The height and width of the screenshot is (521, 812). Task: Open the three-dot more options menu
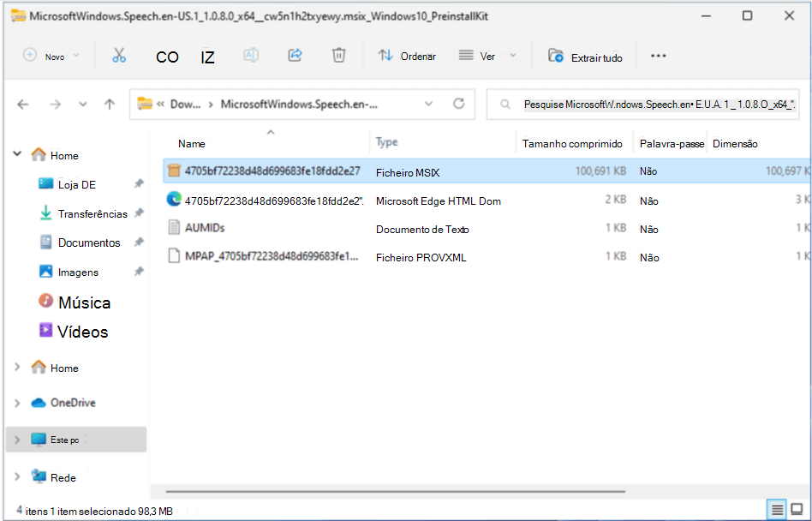[x=658, y=56]
